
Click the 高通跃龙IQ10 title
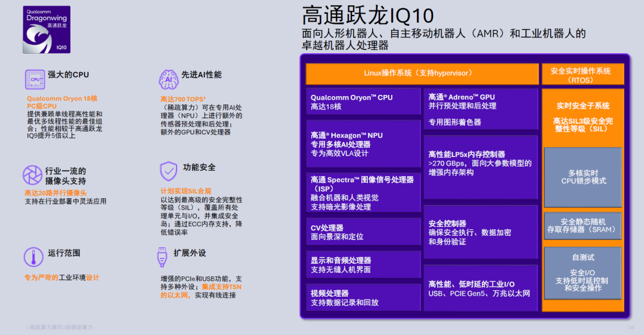tap(367, 16)
